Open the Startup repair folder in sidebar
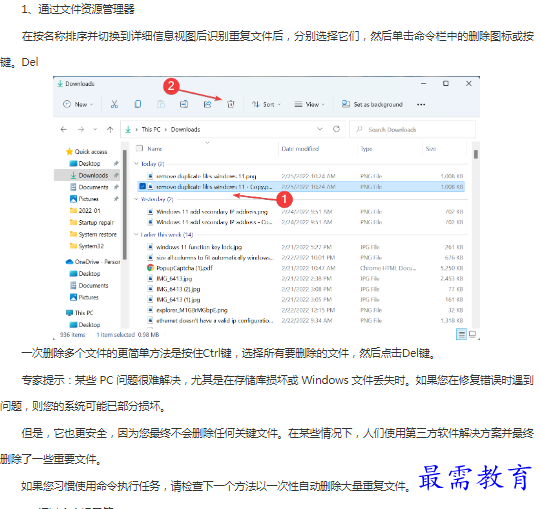The height and width of the screenshot is (509, 540). click(92, 223)
